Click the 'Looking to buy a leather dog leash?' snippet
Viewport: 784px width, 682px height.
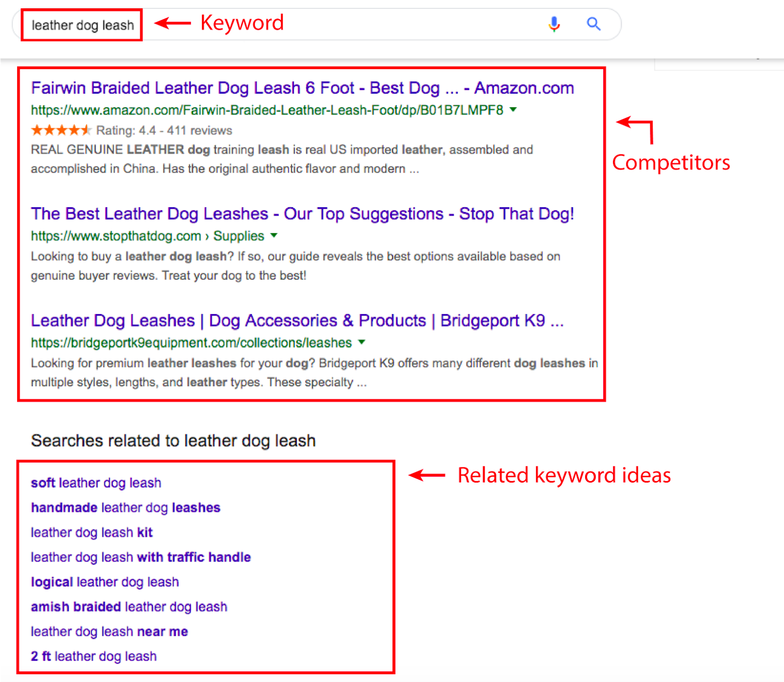click(295, 266)
